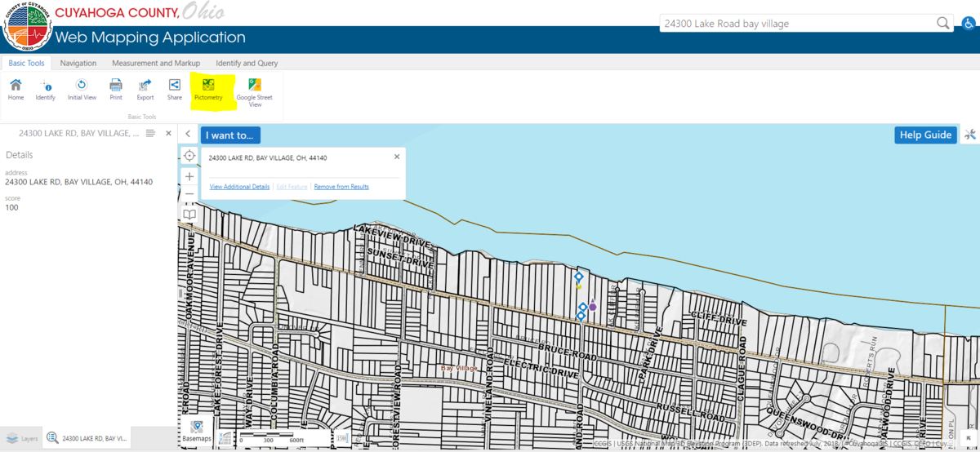Open the Print tool
The image size is (980, 452).
pyautogui.click(x=116, y=90)
